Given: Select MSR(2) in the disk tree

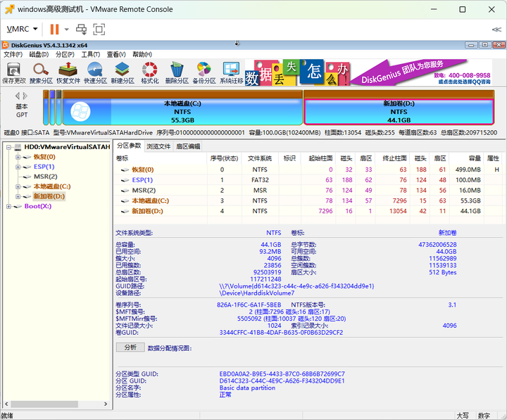Looking at the screenshot, I should [46, 177].
